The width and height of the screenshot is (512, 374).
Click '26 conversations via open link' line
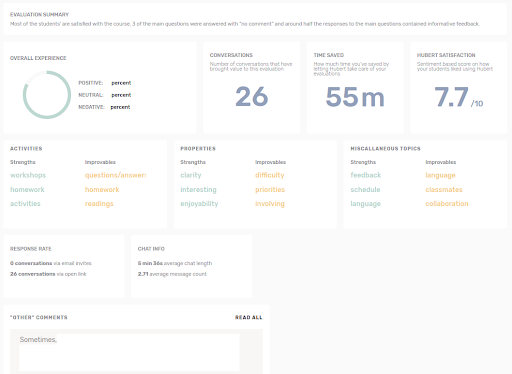tap(48, 274)
